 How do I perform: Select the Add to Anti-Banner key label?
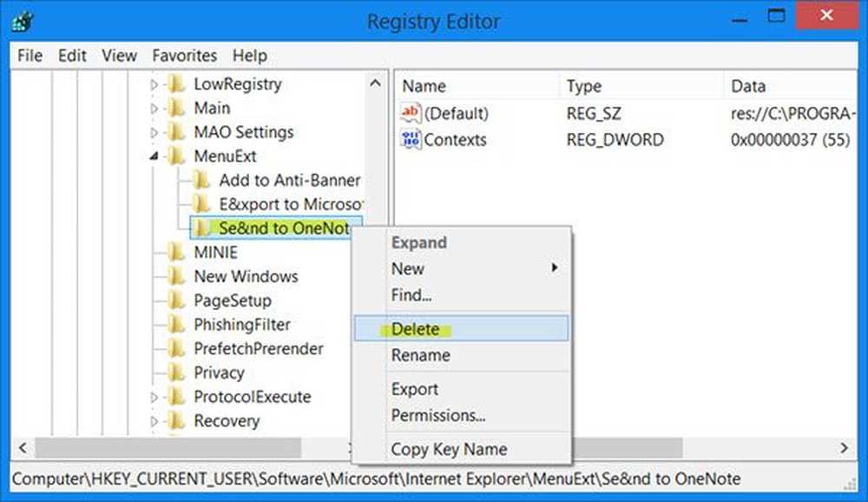[290, 180]
